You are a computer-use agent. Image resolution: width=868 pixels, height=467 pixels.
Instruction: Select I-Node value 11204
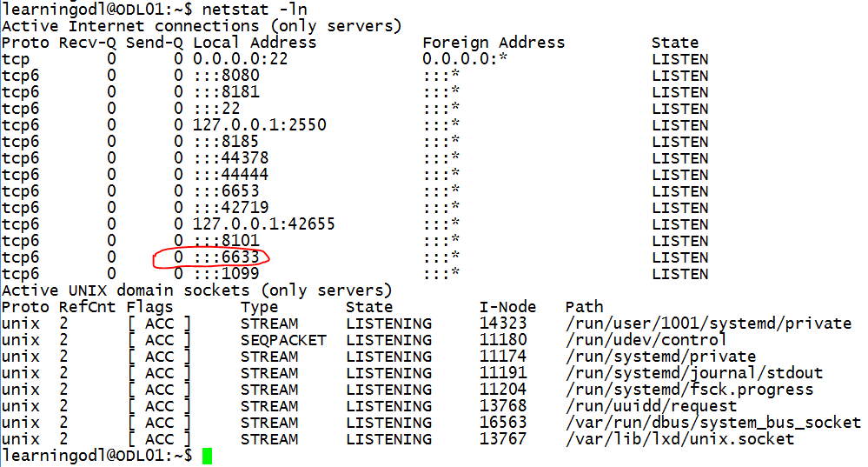click(x=503, y=390)
